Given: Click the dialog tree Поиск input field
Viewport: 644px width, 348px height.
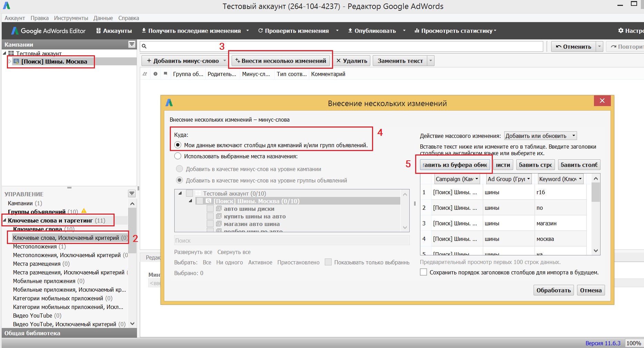Looking at the screenshot, I should [292, 240].
